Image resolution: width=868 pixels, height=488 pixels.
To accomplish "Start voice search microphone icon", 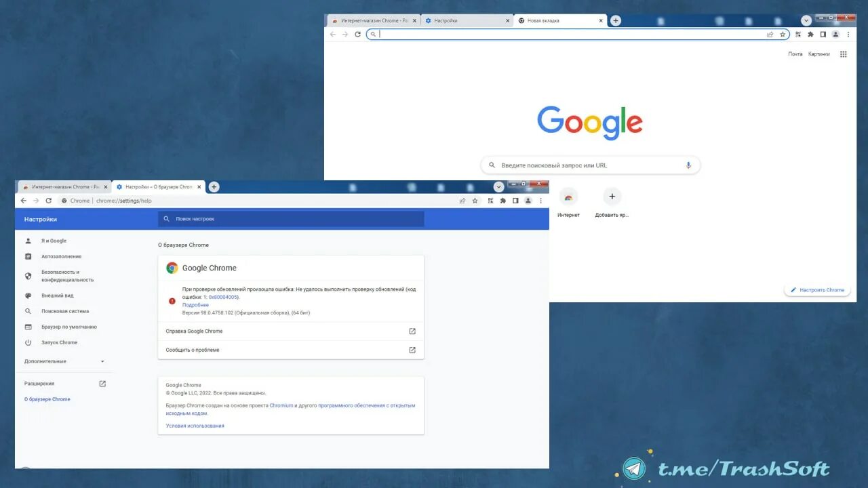I will pyautogui.click(x=688, y=165).
